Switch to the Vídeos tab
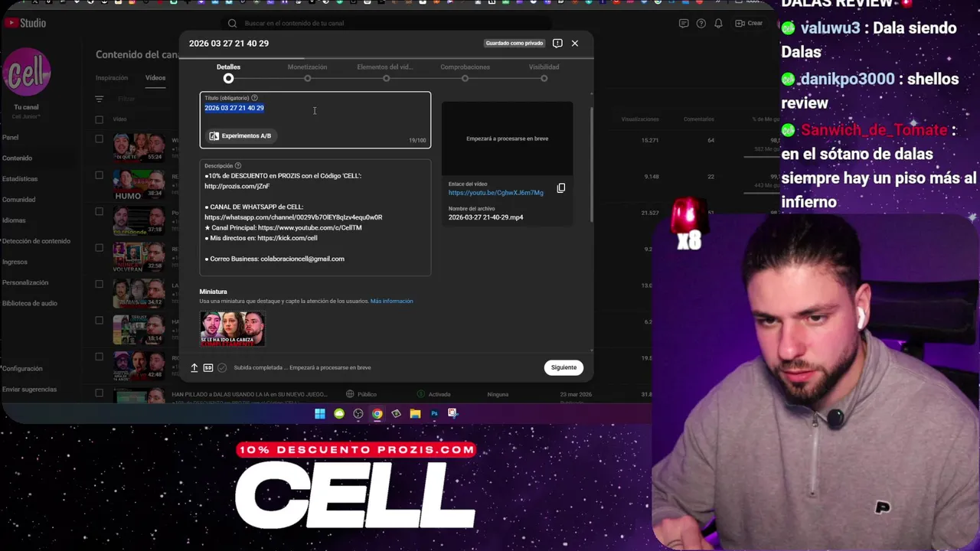 pyautogui.click(x=155, y=78)
